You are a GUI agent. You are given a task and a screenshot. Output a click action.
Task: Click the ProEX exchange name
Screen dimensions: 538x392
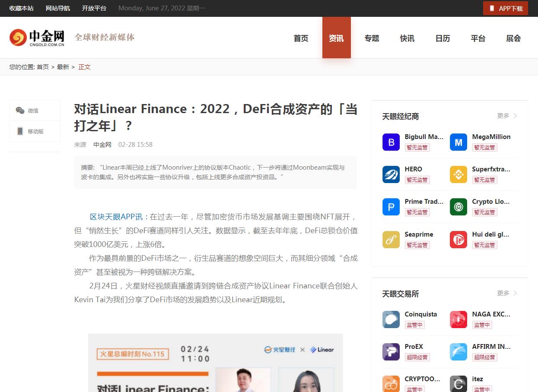click(x=414, y=347)
